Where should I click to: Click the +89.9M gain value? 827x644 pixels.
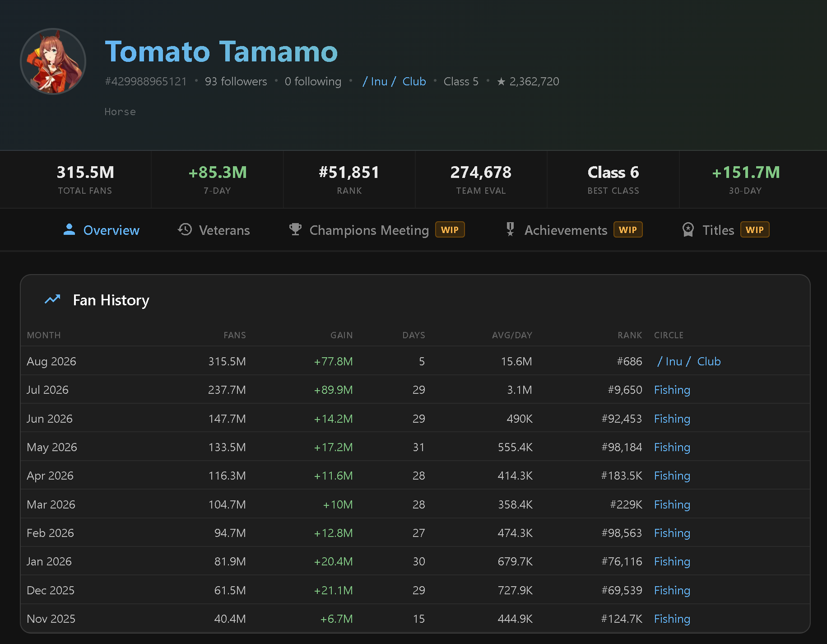334,390
